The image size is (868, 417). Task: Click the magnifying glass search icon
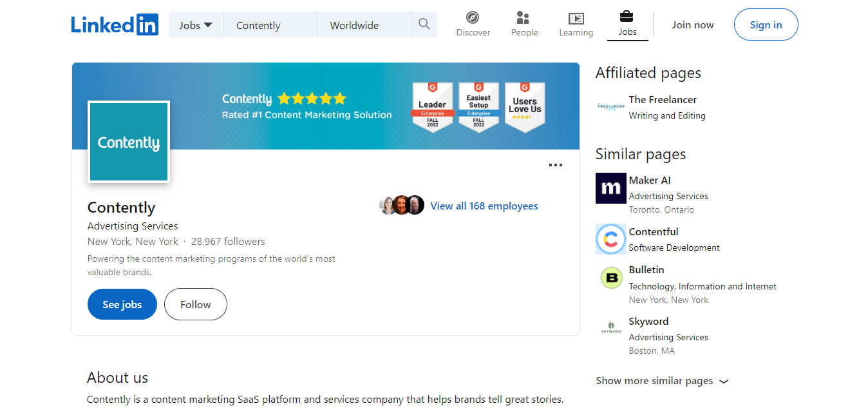click(424, 24)
